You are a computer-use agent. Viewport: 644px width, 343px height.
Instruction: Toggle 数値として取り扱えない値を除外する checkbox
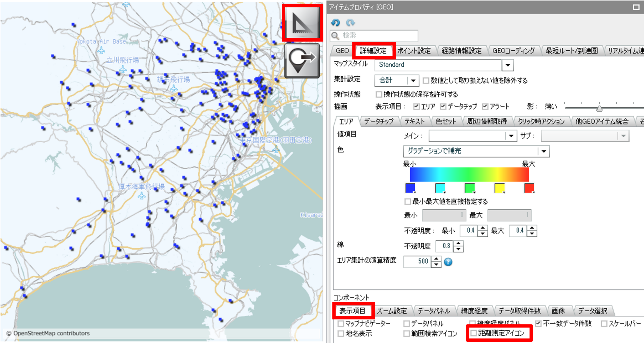425,80
